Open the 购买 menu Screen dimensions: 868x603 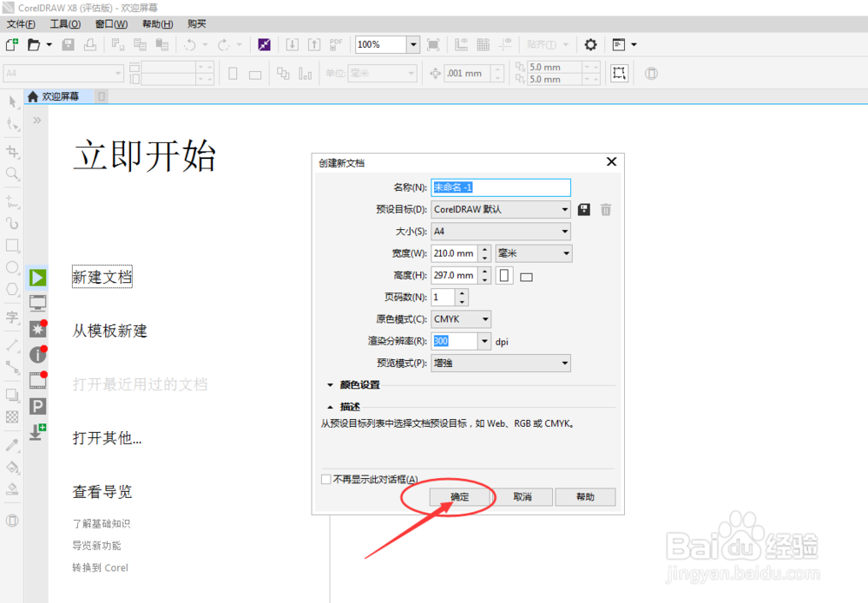[196, 23]
